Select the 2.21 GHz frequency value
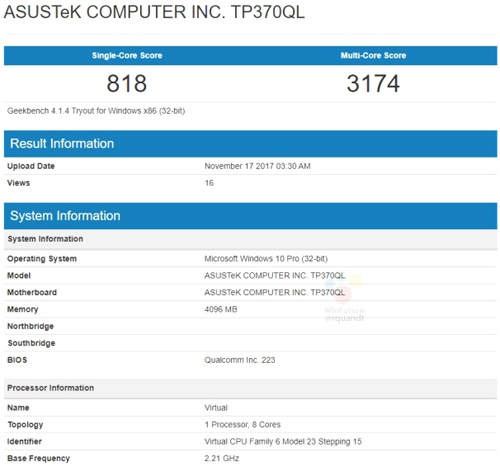The width and height of the screenshot is (500, 466). tap(222, 458)
